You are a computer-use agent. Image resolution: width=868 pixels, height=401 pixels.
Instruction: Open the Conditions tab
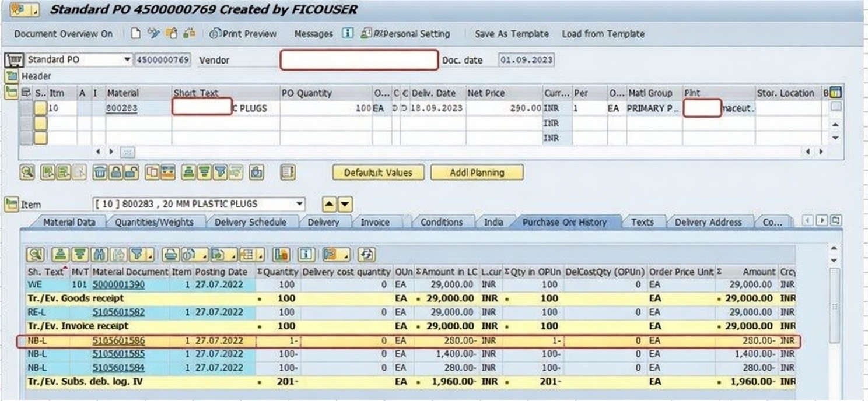(x=441, y=222)
